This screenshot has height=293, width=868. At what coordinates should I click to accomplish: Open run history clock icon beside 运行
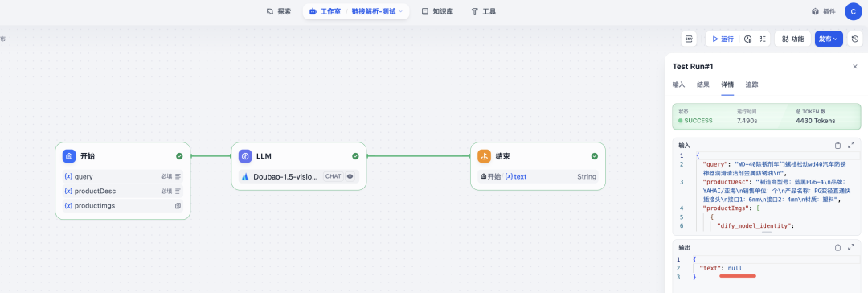(x=748, y=39)
